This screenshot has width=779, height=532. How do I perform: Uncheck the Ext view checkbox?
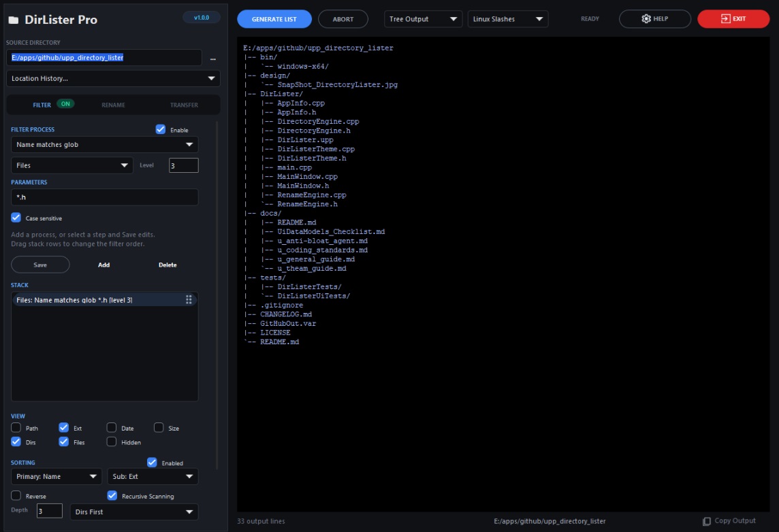(63, 428)
